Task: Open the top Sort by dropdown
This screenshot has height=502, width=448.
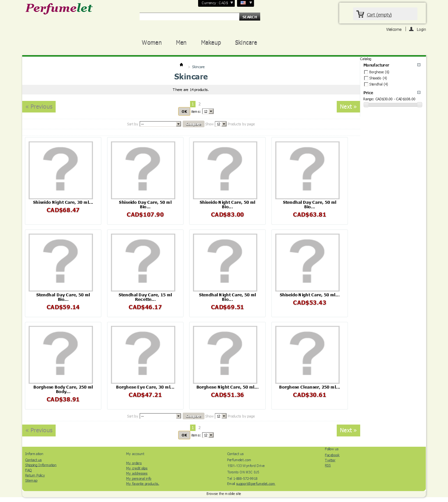Action: 160,124
